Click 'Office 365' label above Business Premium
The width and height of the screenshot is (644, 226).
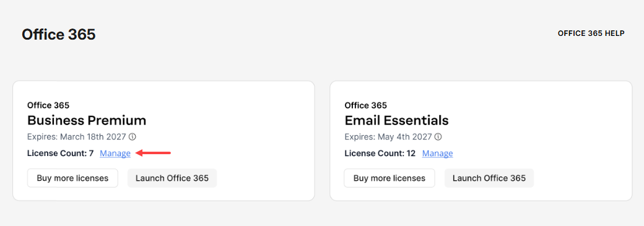48,106
